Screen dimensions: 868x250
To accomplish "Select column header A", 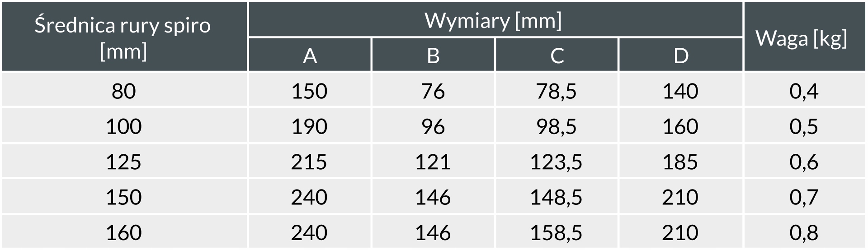I will pos(310,56).
